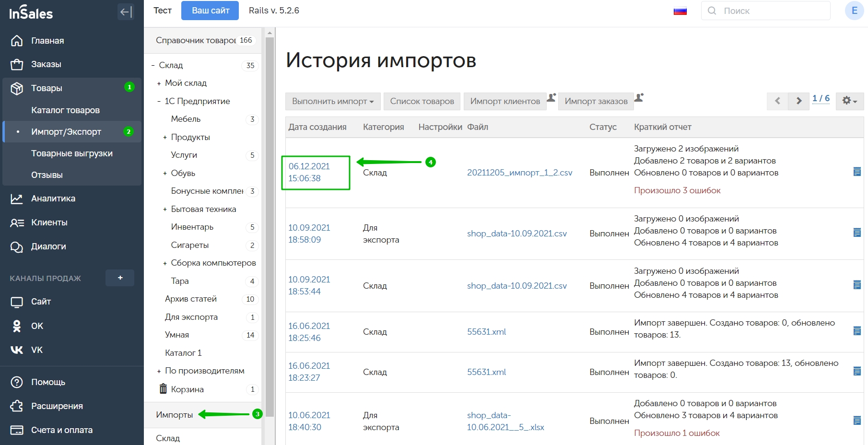
Task: Open file link 20211205_импорт_1_2.csv
Action: [520, 173]
